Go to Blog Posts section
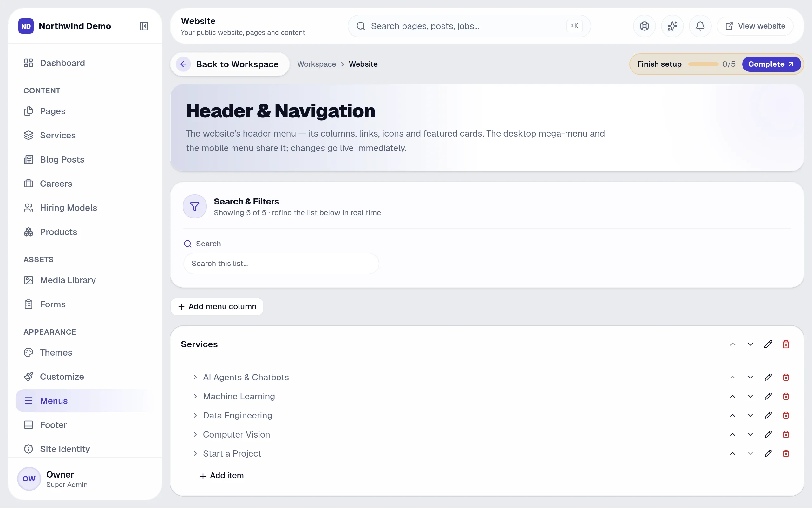812x508 pixels. (x=85, y=160)
